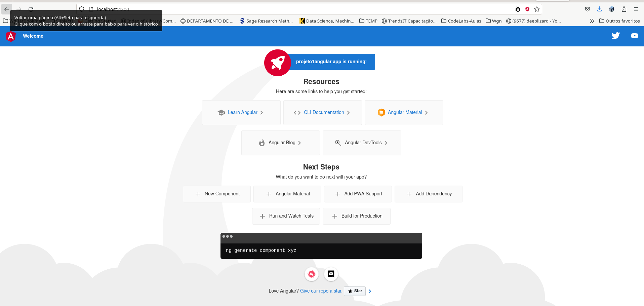
Task: Click the Angular logo in the header
Action: [11, 36]
